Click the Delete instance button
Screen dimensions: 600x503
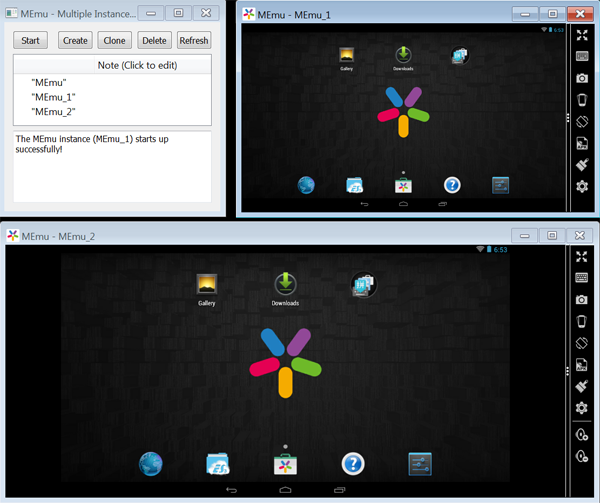pos(154,40)
